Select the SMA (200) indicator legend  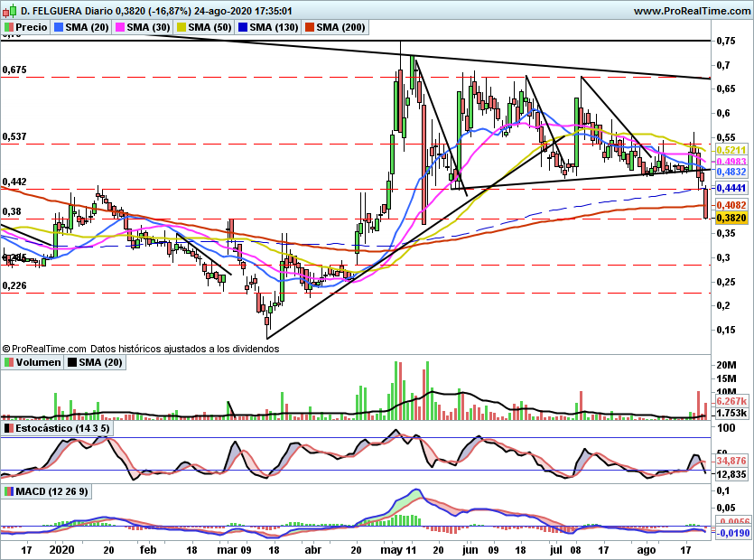tap(335, 27)
